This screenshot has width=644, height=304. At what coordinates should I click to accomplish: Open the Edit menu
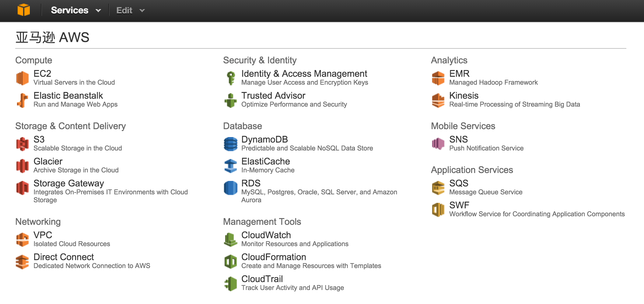(124, 10)
